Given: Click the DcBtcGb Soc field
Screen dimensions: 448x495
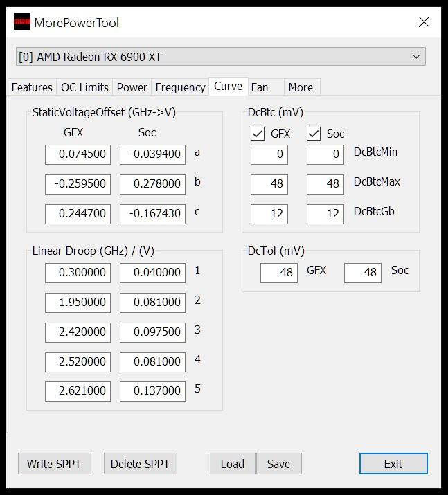Looking at the screenshot, I should [325, 214].
